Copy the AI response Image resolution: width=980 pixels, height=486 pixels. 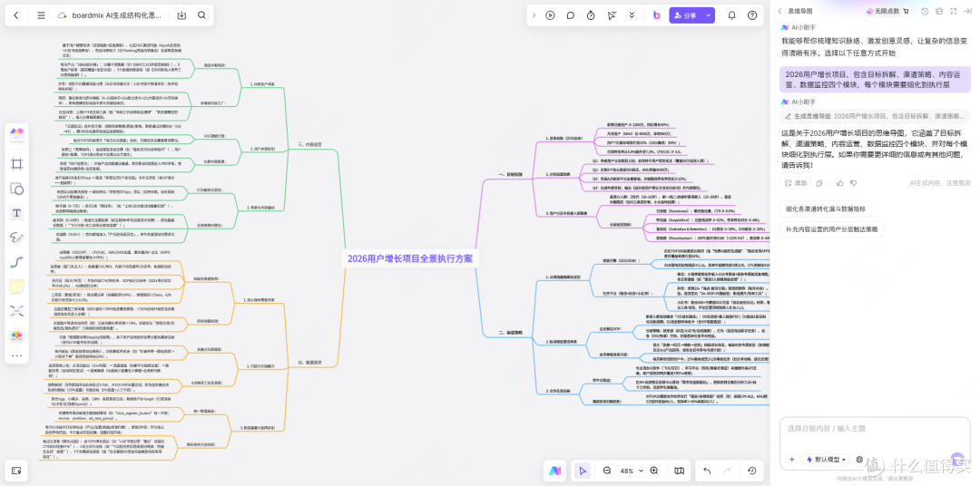[x=819, y=183]
